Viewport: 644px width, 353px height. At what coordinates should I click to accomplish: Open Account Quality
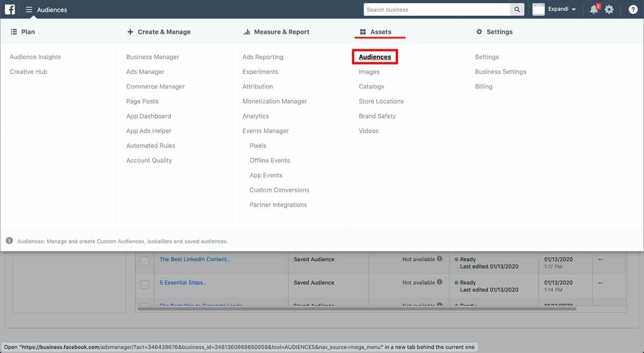pos(149,160)
